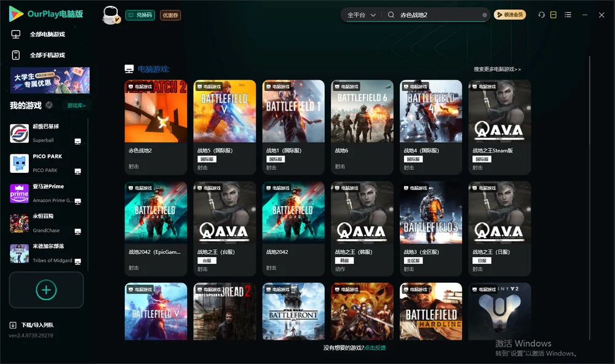615x364 pixels.
Task: Open the Star Wars Battlefront cover
Action: pyautogui.click(x=293, y=312)
